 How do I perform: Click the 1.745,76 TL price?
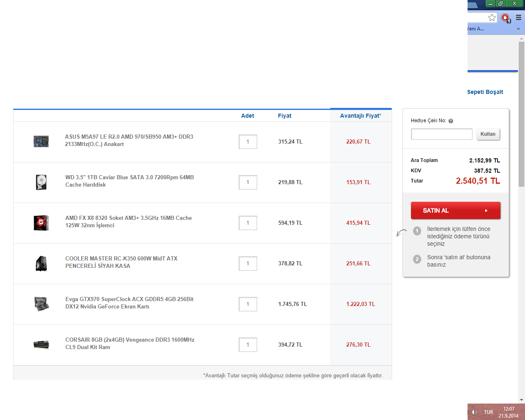(x=292, y=304)
